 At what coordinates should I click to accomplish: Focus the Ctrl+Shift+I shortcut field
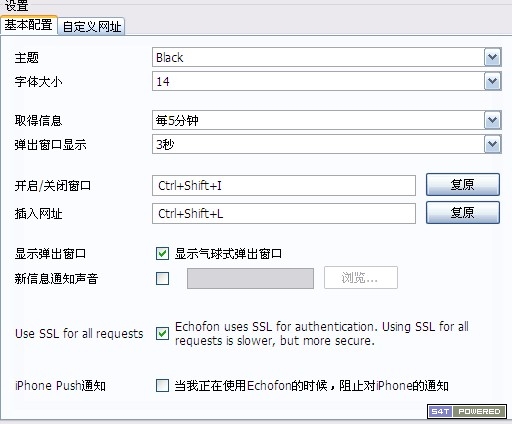coord(284,185)
